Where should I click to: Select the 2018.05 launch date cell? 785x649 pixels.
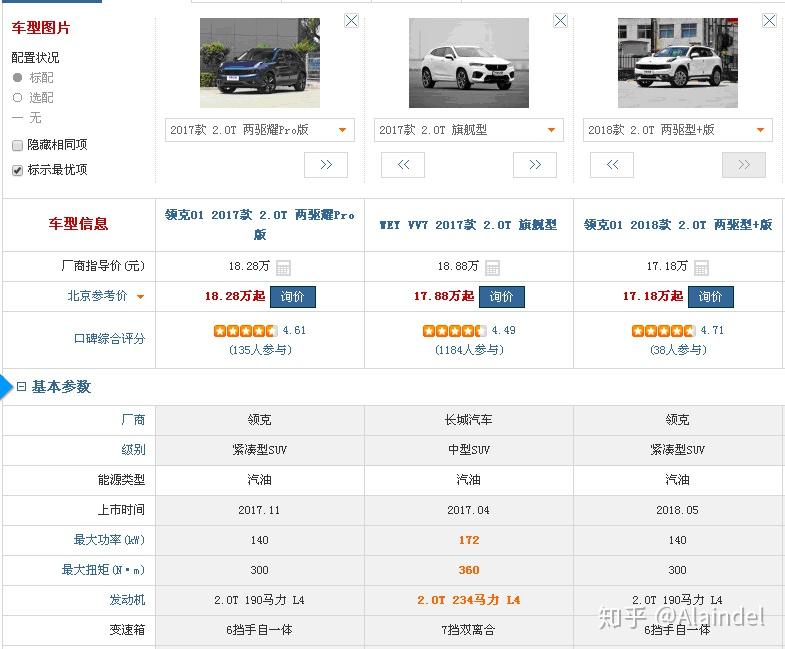[x=677, y=510]
